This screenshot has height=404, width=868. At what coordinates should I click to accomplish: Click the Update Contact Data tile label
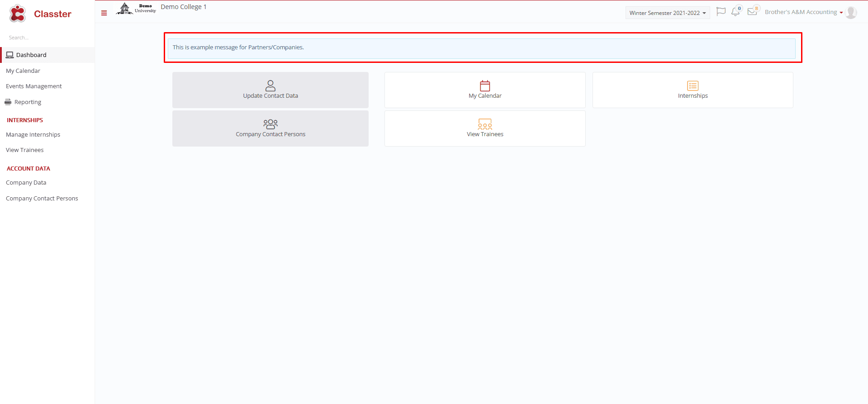270,96
